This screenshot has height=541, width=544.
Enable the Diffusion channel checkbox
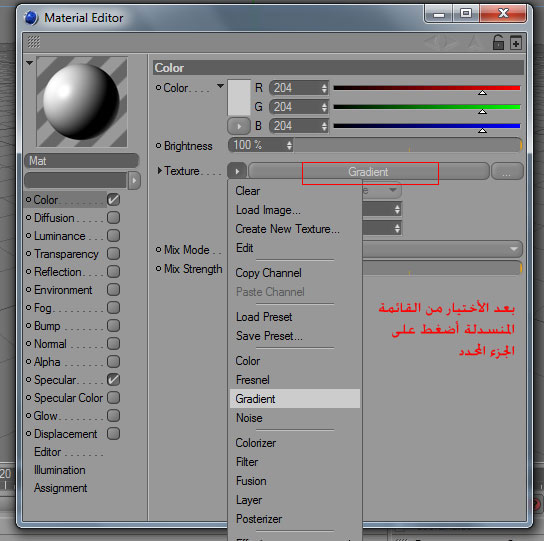click(x=113, y=218)
